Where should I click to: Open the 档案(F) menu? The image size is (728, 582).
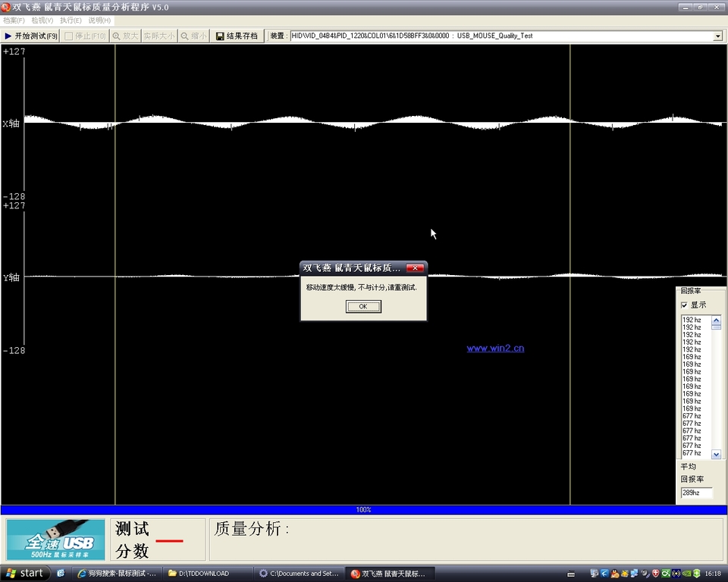click(14, 20)
